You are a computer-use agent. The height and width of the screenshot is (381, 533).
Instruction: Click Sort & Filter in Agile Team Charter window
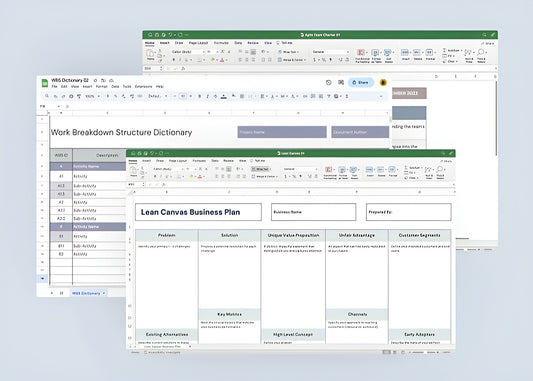click(469, 55)
